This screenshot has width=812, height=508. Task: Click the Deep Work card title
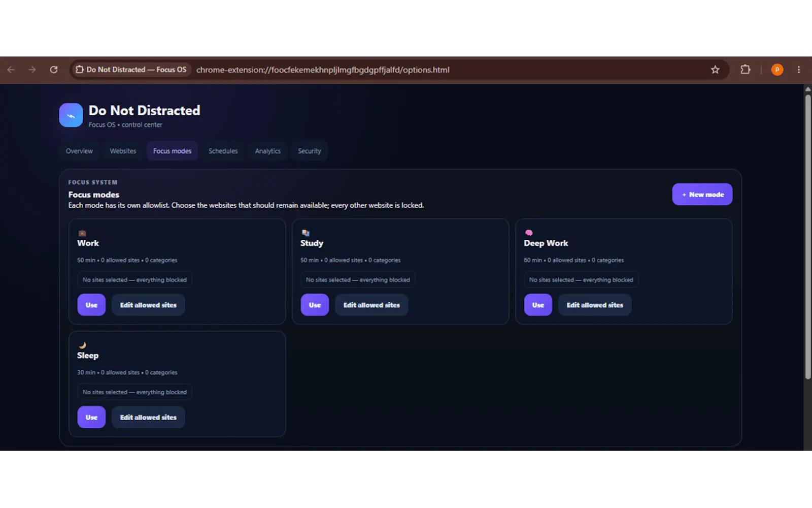pyautogui.click(x=546, y=243)
